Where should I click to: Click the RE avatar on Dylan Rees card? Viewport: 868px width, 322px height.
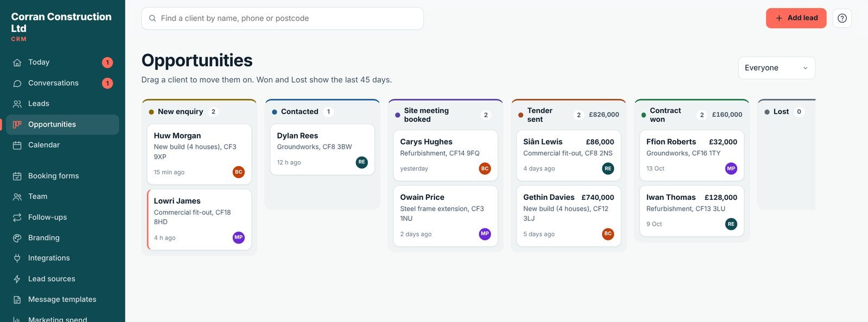click(362, 162)
